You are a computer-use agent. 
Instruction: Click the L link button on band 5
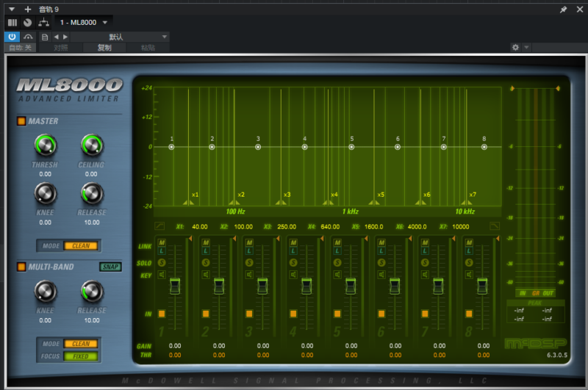coord(338,252)
